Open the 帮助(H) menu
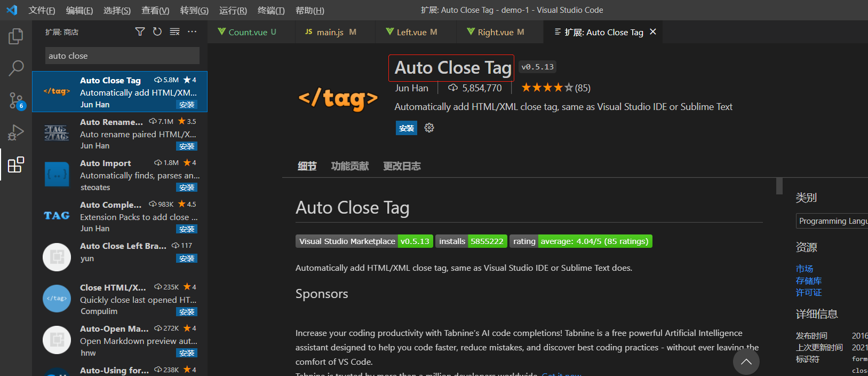Image resolution: width=868 pixels, height=376 pixels. (x=309, y=10)
